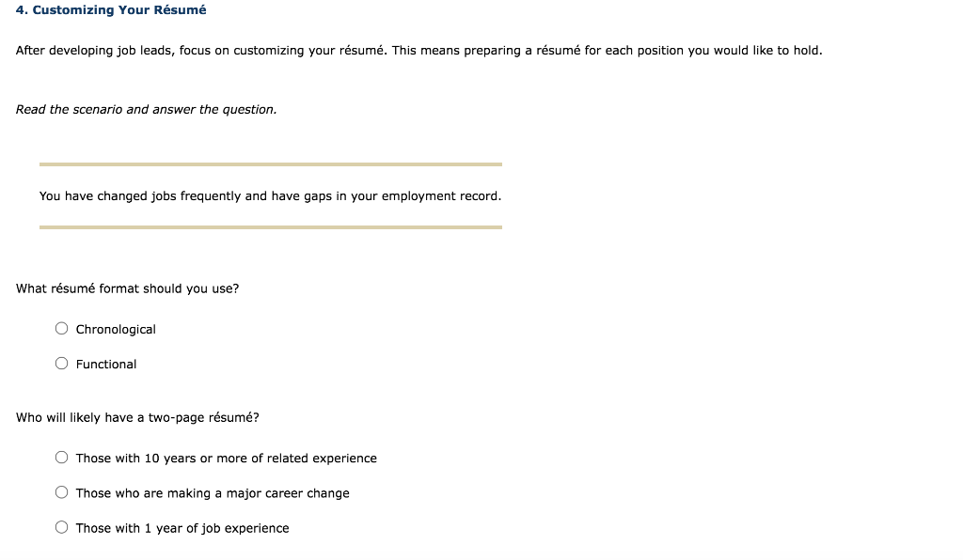Click the '10 years or more' answer label
This screenshot has height=560, width=963.
(x=226, y=459)
